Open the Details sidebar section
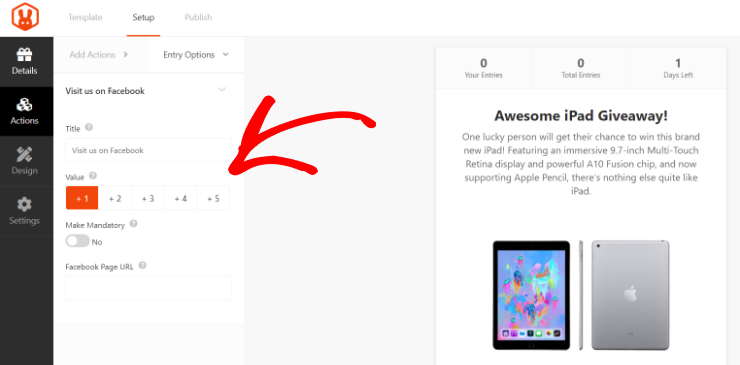Viewport: 740px width, 365px height. (24, 61)
